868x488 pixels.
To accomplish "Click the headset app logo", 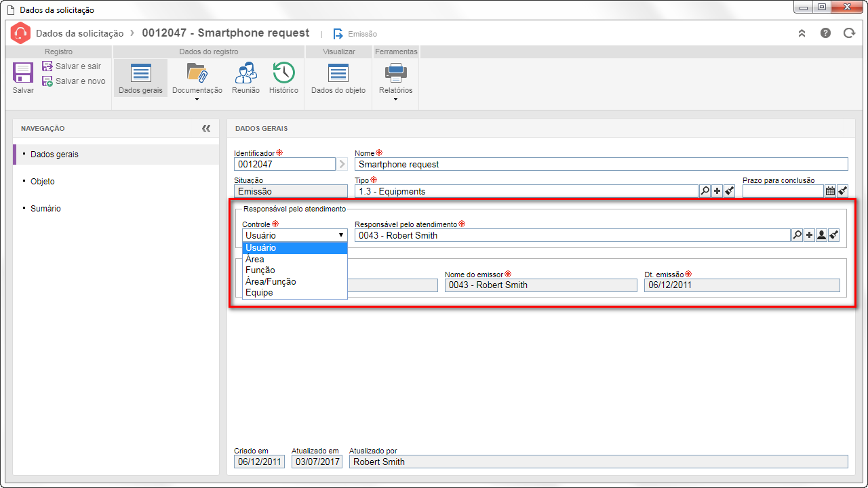I will click(21, 33).
